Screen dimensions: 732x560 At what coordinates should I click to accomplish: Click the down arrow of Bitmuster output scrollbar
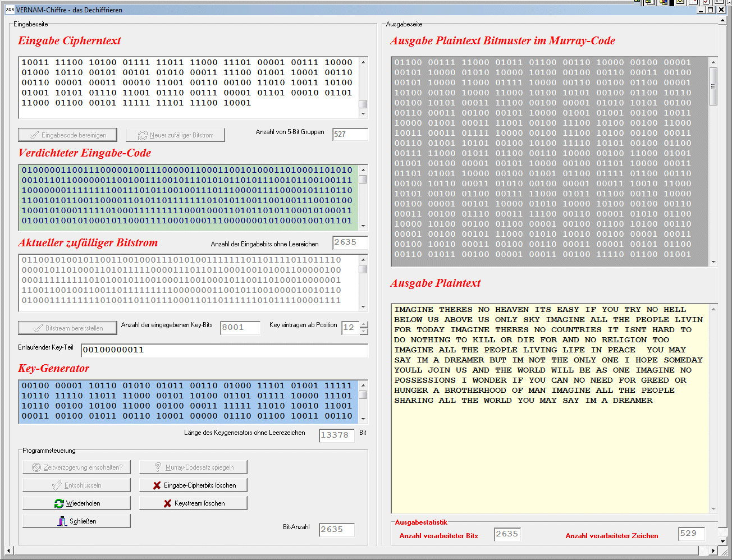pyautogui.click(x=713, y=262)
